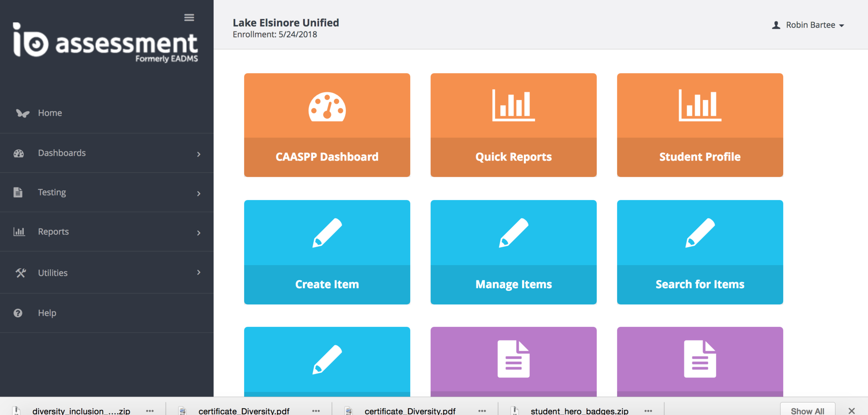Click the right purple document tile
Screen dimensions: 868x415
700,361
